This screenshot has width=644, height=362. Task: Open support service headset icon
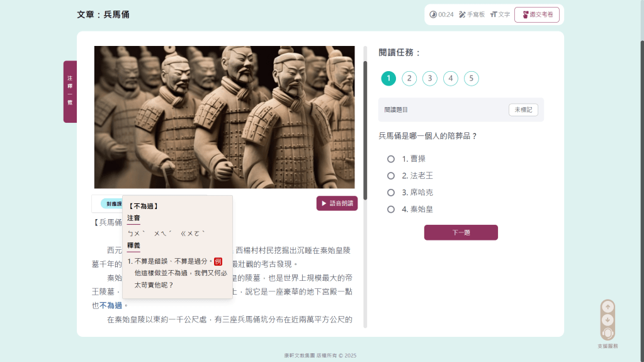coord(607,333)
